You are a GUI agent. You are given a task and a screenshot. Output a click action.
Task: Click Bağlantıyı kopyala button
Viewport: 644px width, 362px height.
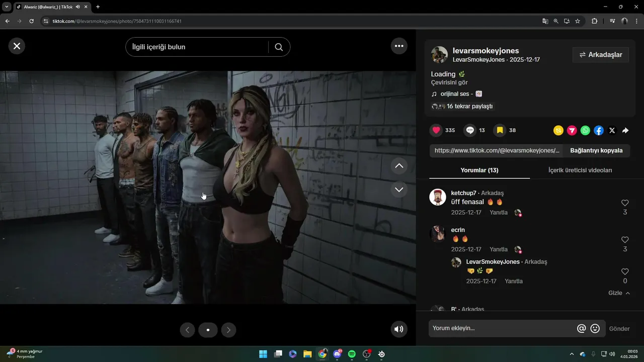(596, 150)
